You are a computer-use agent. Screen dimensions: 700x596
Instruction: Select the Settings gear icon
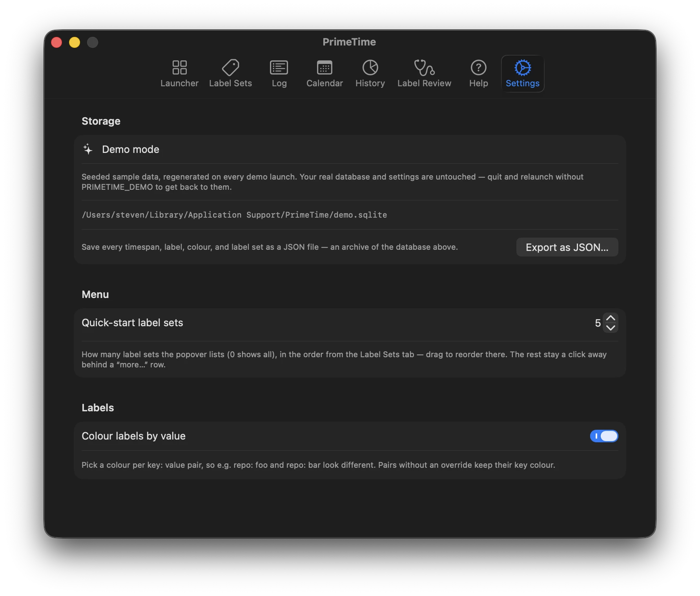pyautogui.click(x=523, y=67)
